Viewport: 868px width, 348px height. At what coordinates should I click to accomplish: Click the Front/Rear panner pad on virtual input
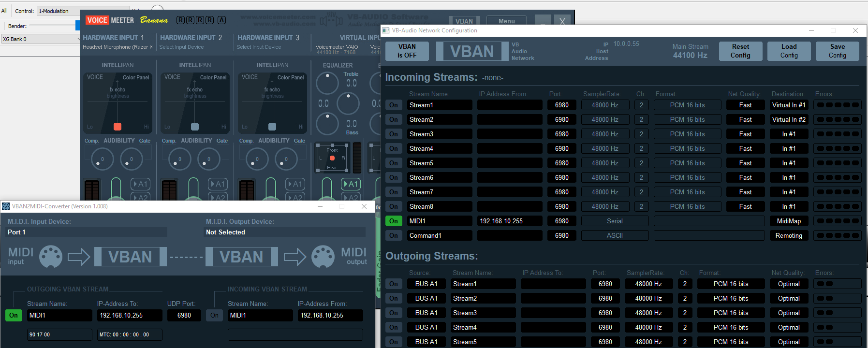pos(332,158)
